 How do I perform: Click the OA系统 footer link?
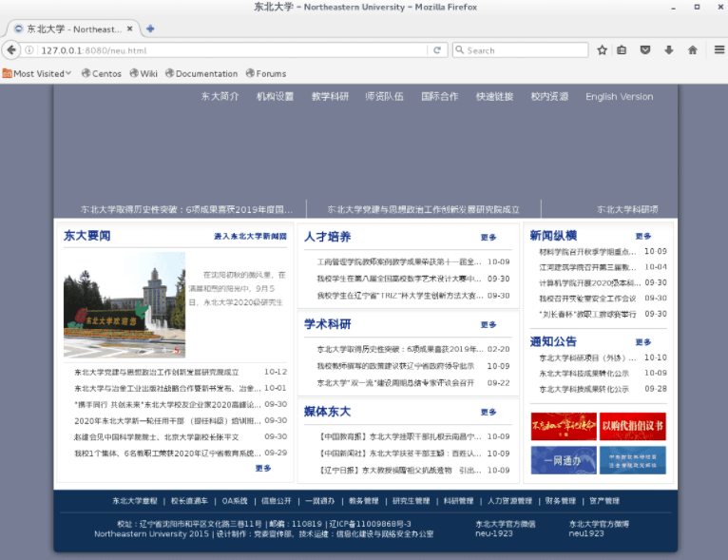pyautogui.click(x=235, y=501)
